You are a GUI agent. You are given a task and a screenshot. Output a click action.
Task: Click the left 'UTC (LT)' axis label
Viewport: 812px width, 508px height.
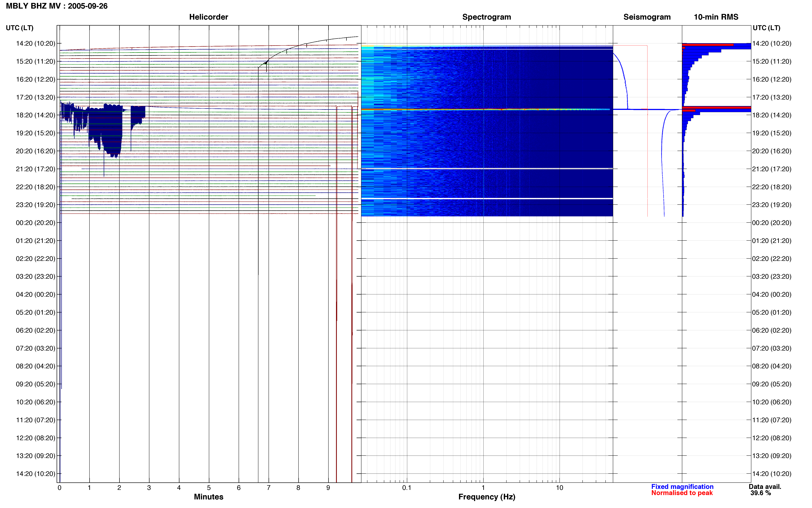point(19,28)
